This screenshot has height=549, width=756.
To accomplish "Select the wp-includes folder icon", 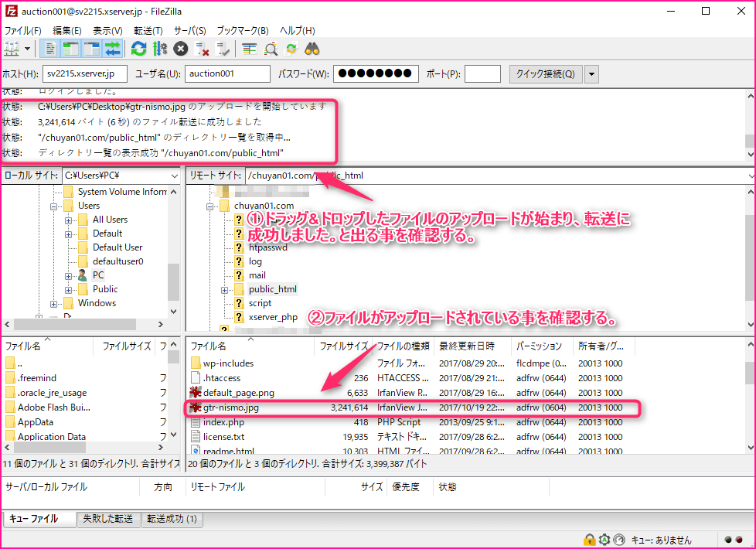I will [x=196, y=363].
